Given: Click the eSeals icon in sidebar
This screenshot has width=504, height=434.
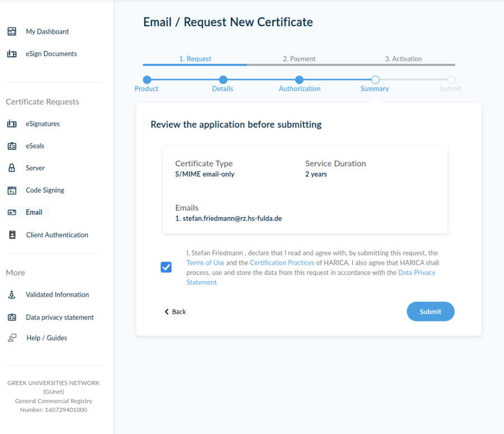Looking at the screenshot, I should point(12,146).
